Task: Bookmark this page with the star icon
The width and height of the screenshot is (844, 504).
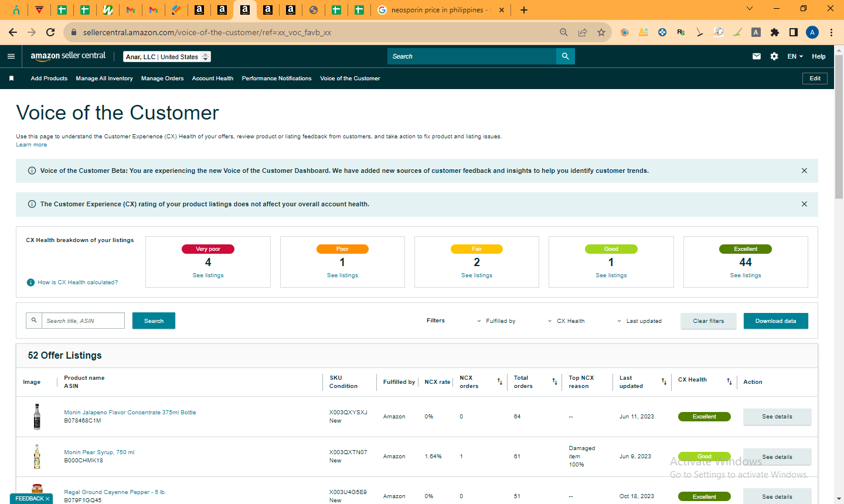Action: point(601,32)
